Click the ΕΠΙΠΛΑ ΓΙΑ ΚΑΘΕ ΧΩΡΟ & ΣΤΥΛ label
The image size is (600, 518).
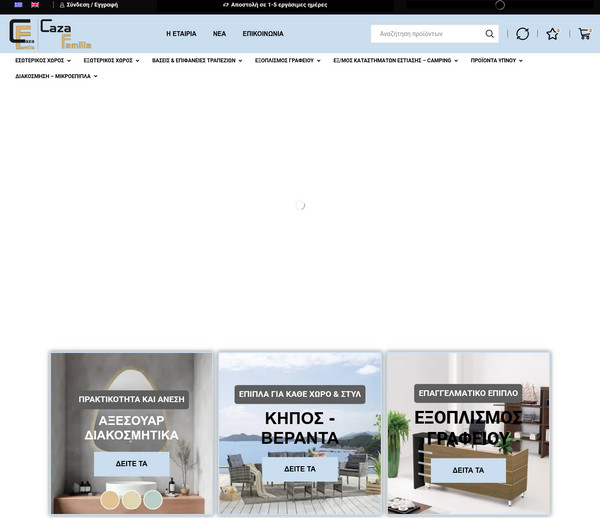(300, 394)
